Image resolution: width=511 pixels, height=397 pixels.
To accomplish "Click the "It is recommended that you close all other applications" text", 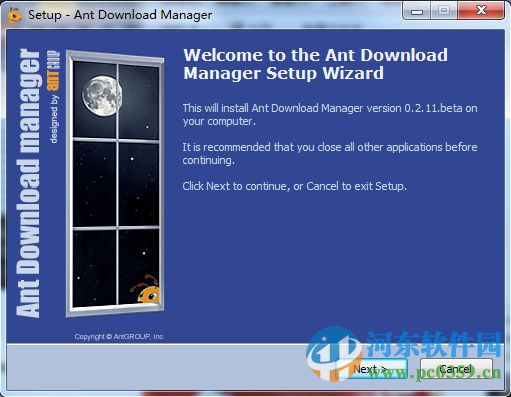I will tap(330, 153).
